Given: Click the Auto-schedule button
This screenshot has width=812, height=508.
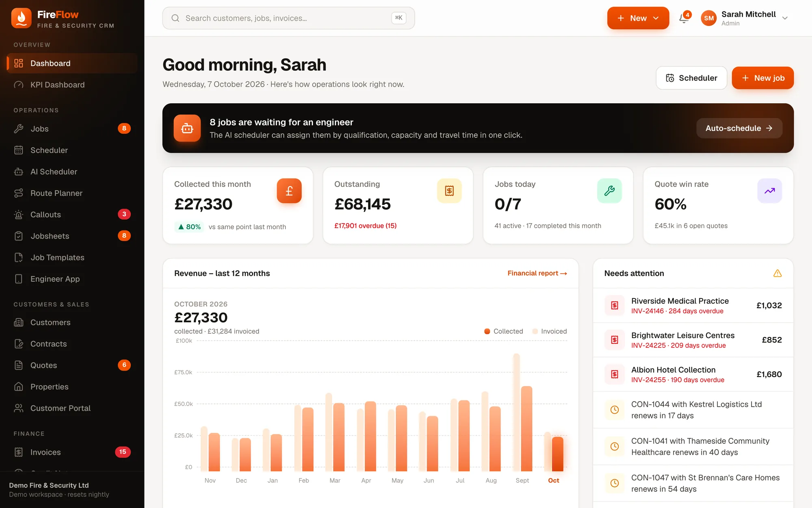Looking at the screenshot, I should (x=739, y=128).
